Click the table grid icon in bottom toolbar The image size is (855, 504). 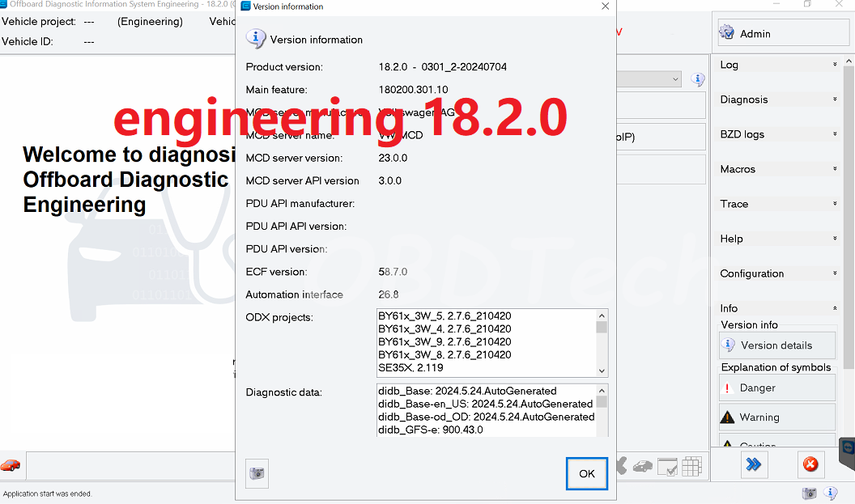[x=691, y=467]
